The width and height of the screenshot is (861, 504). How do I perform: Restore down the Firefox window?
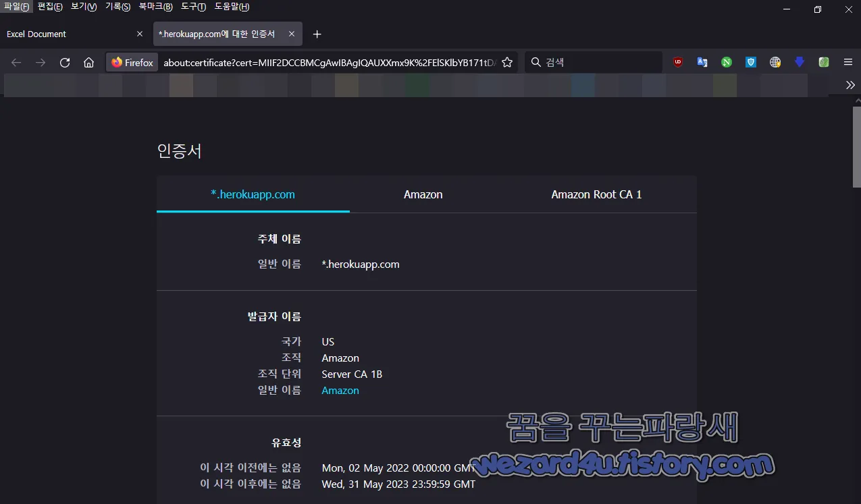[818, 9]
